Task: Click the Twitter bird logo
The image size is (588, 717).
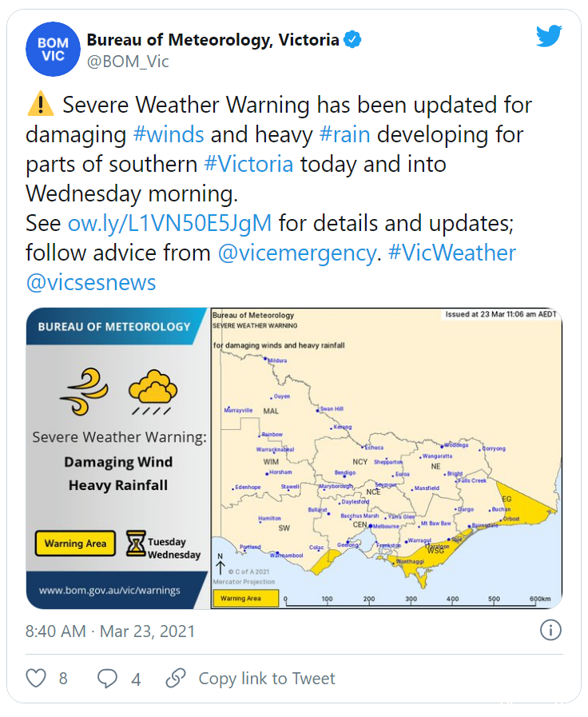Action: (x=549, y=36)
